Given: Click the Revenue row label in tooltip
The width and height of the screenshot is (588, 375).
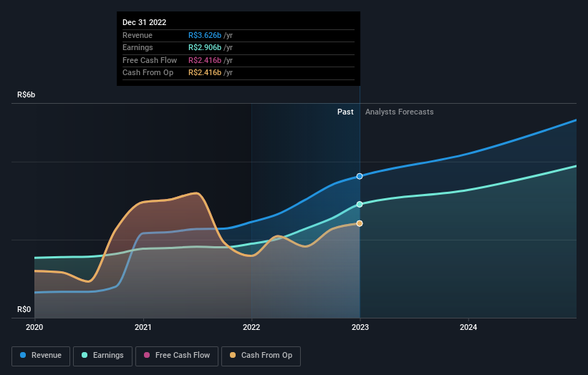Looking at the screenshot, I should tap(138, 35).
